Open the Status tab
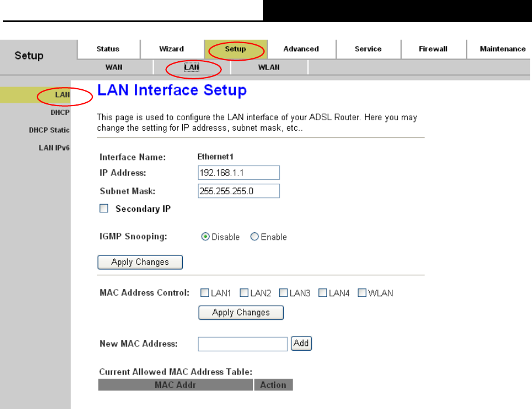Screen dimensions: 532x409 coord(108,49)
